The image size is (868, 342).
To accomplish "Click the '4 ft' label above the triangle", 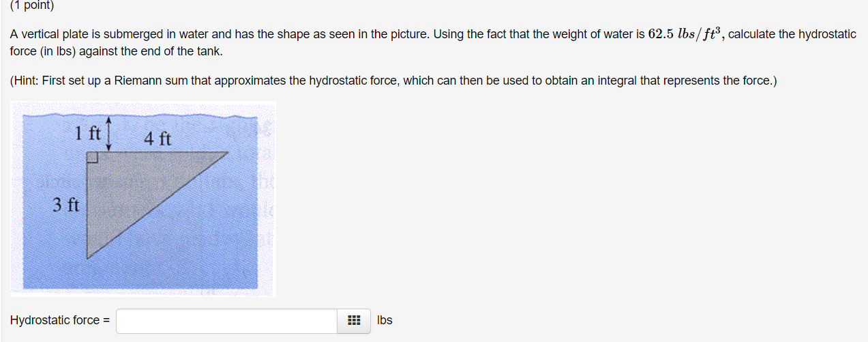I will pyautogui.click(x=158, y=139).
